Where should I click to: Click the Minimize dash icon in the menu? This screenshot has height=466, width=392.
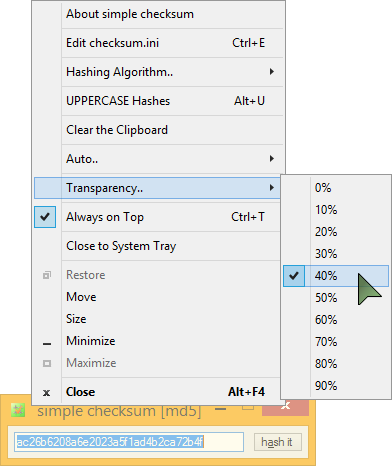(47, 343)
